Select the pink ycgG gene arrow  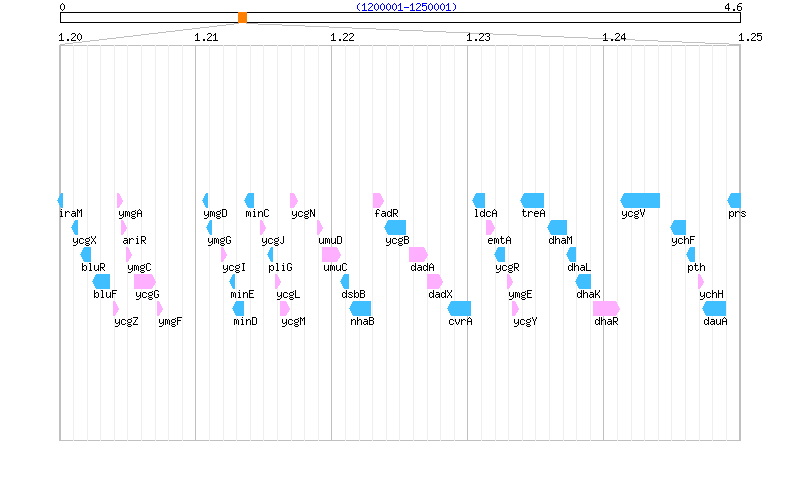[x=145, y=281]
